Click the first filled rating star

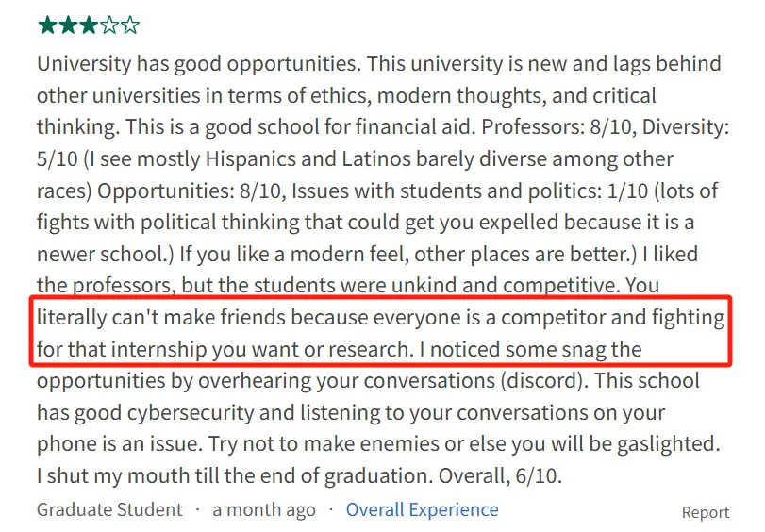pos(47,25)
